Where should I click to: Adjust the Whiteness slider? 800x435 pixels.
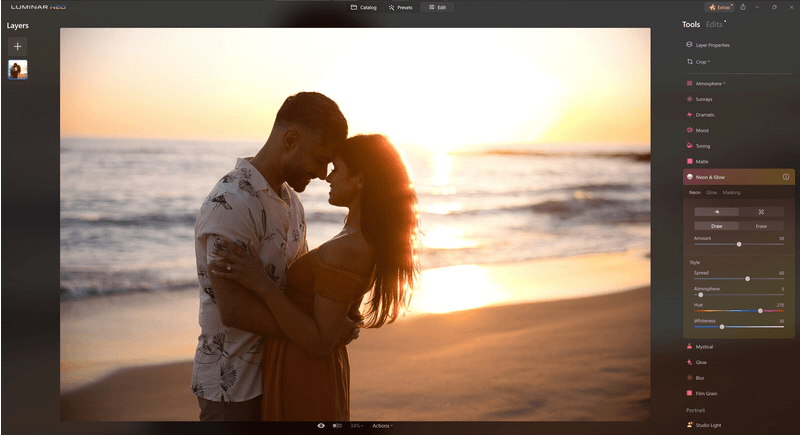pyautogui.click(x=739, y=327)
